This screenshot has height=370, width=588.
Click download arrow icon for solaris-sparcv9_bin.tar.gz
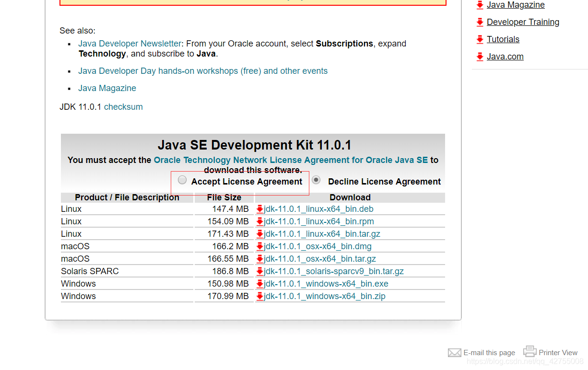pyautogui.click(x=260, y=271)
